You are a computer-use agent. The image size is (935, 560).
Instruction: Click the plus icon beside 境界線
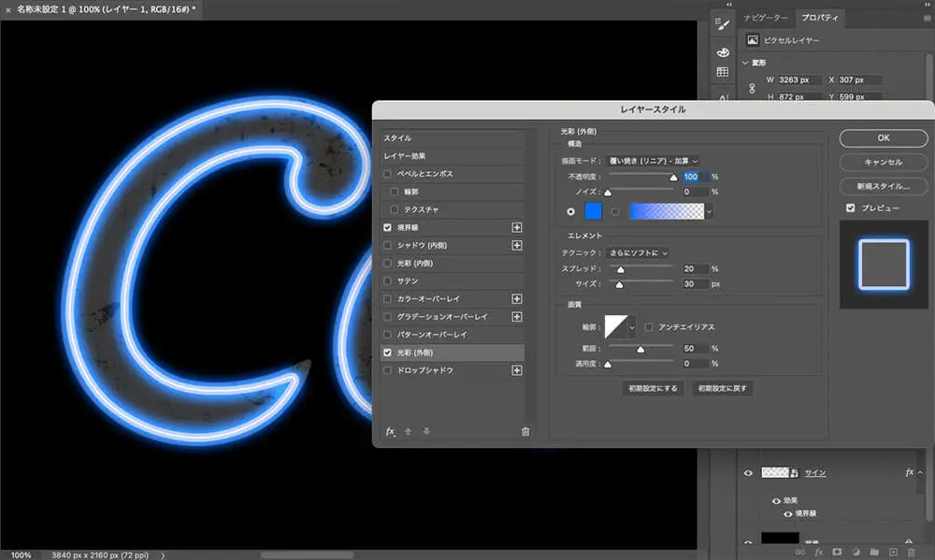point(517,227)
